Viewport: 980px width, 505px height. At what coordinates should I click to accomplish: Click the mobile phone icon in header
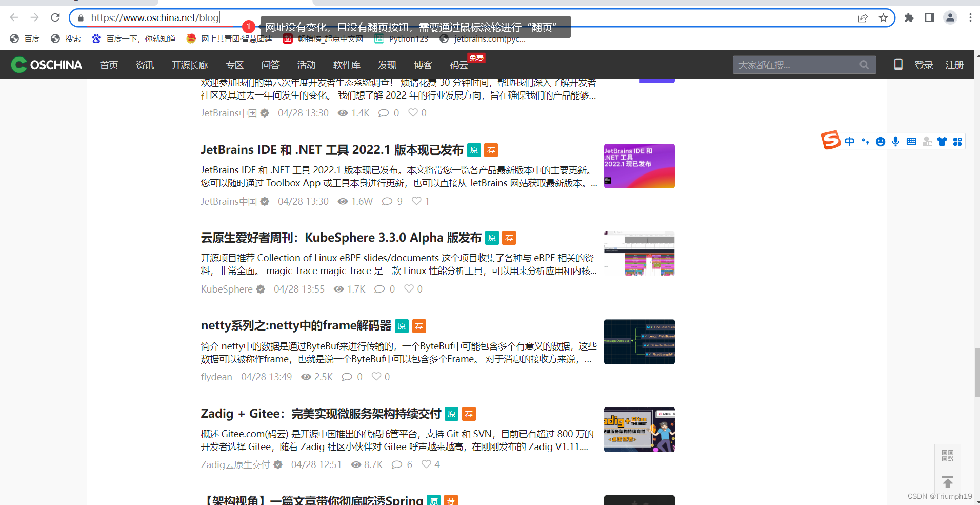pos(898,65)
